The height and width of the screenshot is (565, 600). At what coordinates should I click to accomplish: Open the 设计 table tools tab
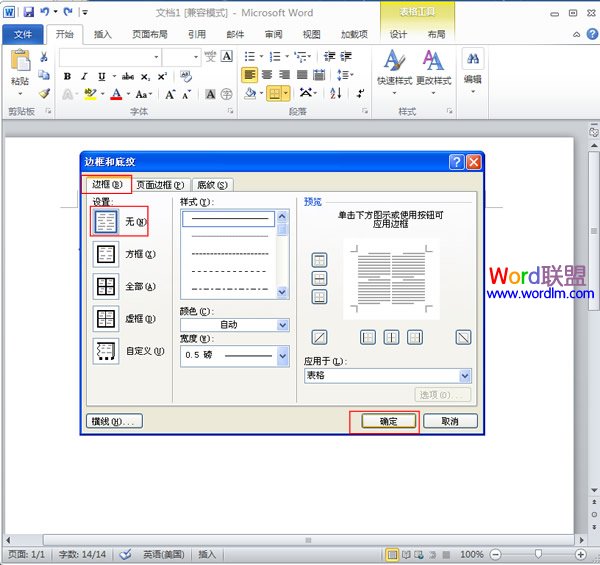pos(398,34)
